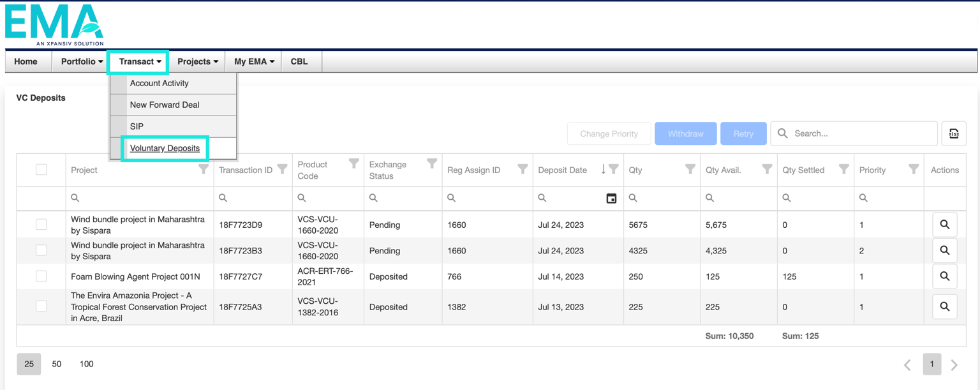The image size is (980, 390).
Task: Click the sort arrow on Deposit Date
Action: 604,170
